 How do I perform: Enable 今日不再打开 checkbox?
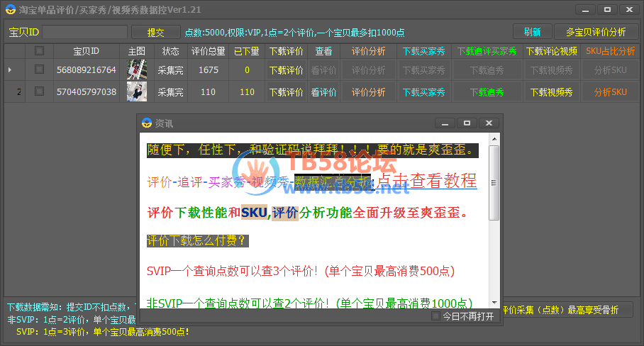[435, 316]
